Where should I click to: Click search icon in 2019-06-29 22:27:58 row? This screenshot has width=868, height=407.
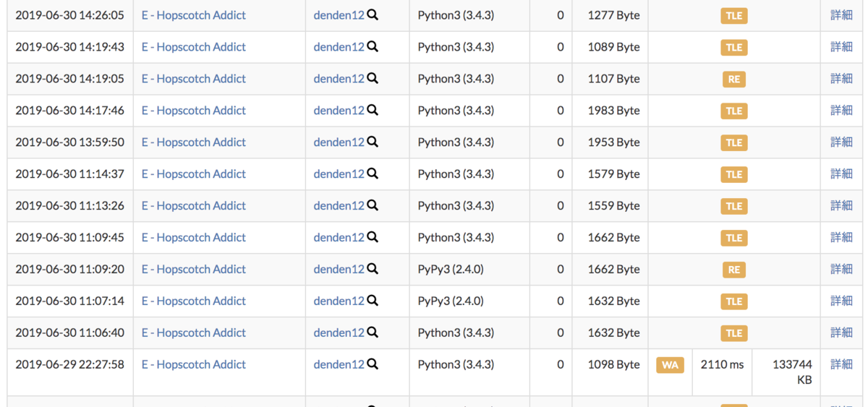coord(373,364)
